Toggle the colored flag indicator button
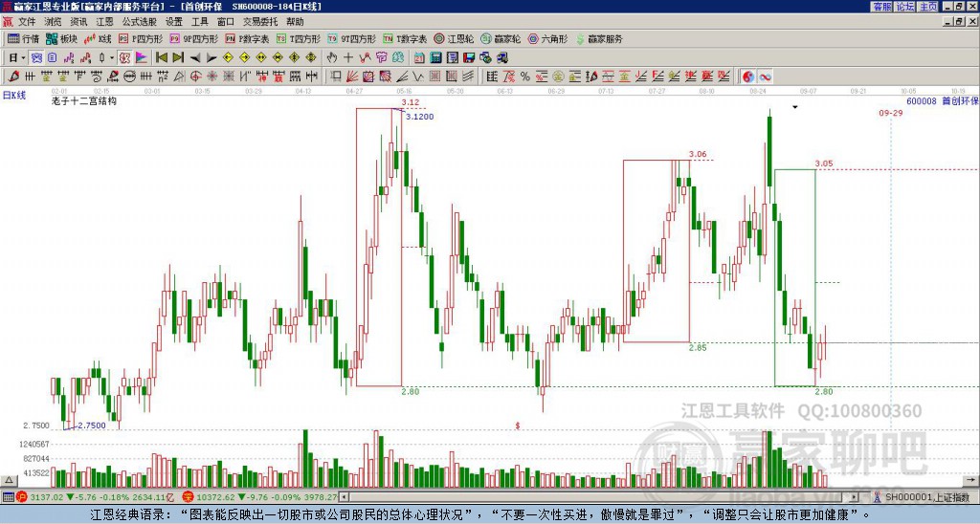This screenshot has width=980, height=524. 142,57
